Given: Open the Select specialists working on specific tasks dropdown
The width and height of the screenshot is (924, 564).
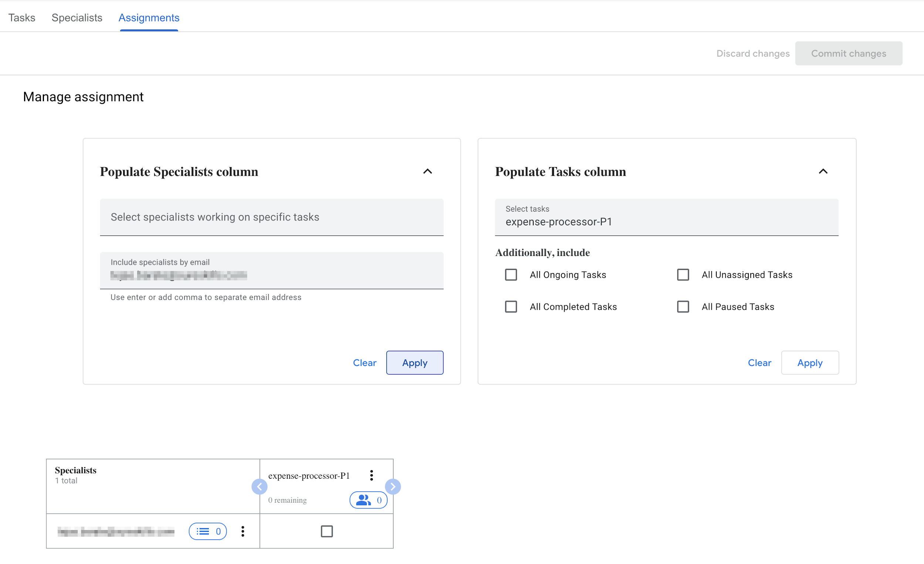Looking at the screenshot, I should [271, 216].
